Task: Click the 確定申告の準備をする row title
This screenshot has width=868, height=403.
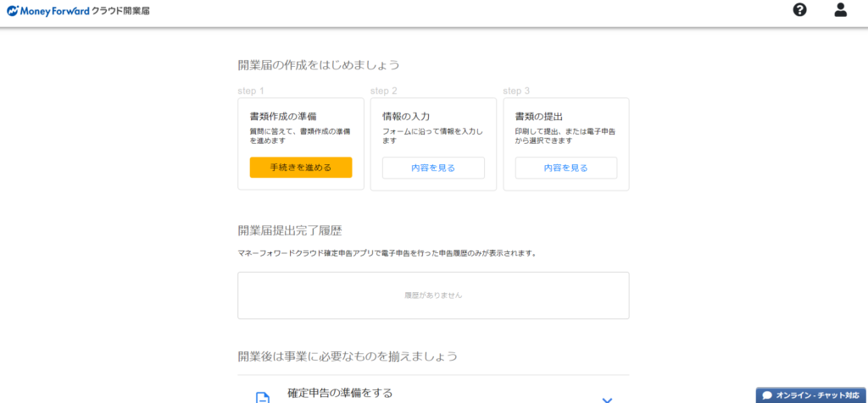Action: pos(339,394)
